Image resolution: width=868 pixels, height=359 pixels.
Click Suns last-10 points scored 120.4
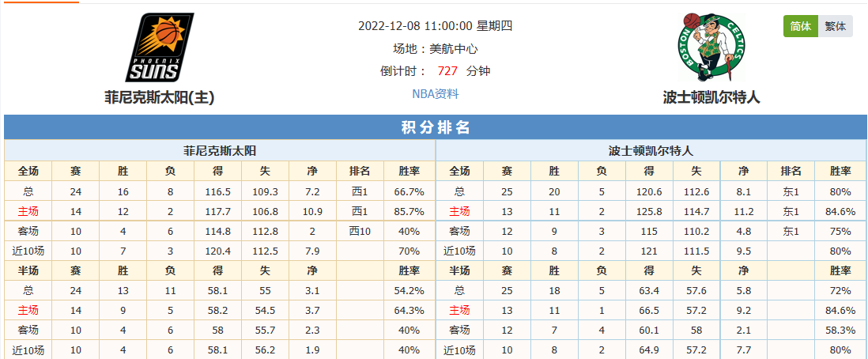(219, 251)
